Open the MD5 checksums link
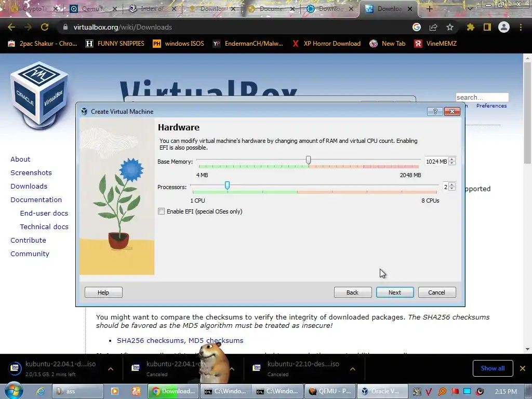This screenshot has height=399, width=532. point(216,340)
